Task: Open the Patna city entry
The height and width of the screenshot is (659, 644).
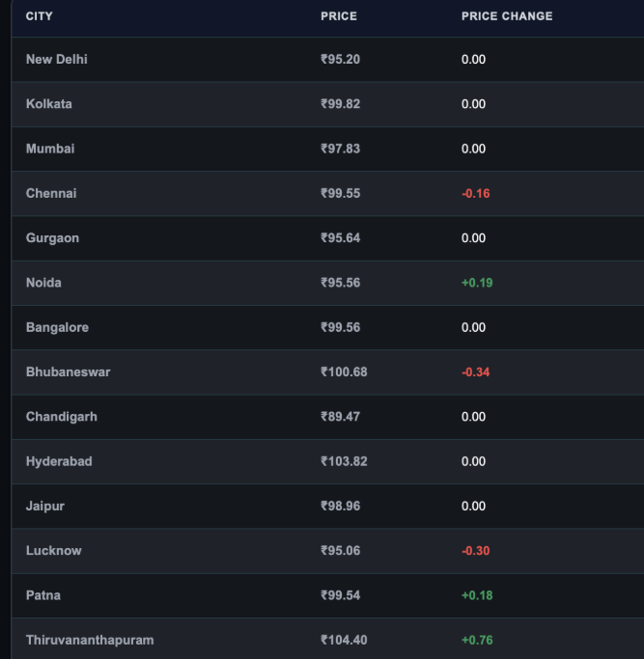Action: pyautogui.click(x=43, y=595)
